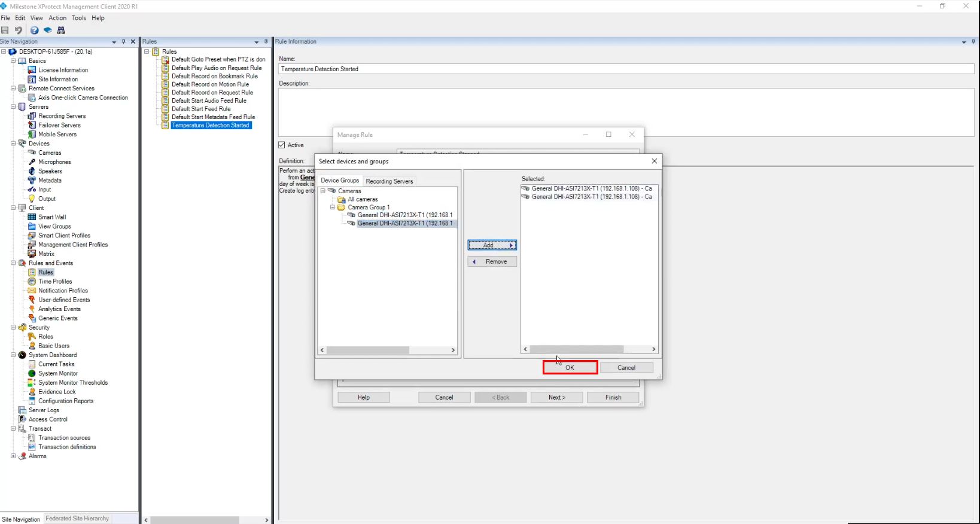Select Default Record on Motion Rule
This screenshot has height=524, width=980.
click(210, 84)
